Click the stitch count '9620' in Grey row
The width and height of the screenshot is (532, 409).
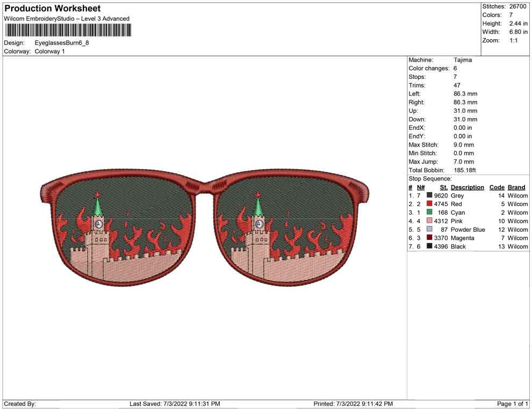pos(441,195)
